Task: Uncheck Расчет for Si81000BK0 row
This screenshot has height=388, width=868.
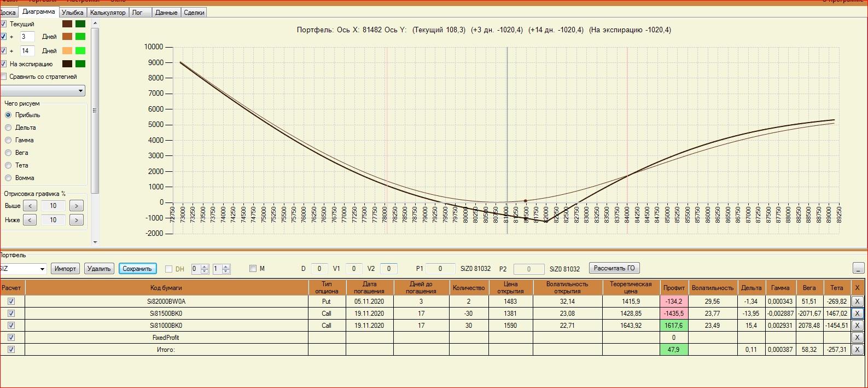Action: 11,326
